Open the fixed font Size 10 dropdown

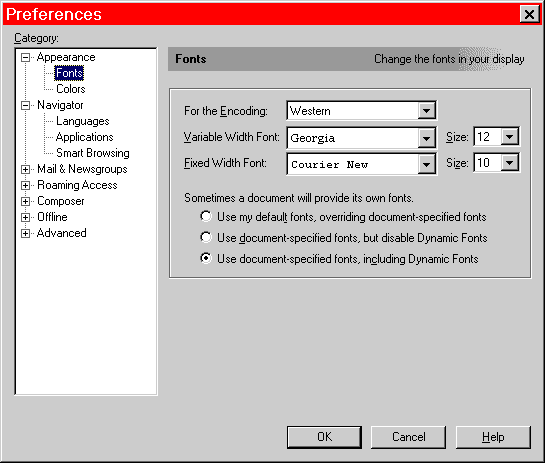[510, 162]
